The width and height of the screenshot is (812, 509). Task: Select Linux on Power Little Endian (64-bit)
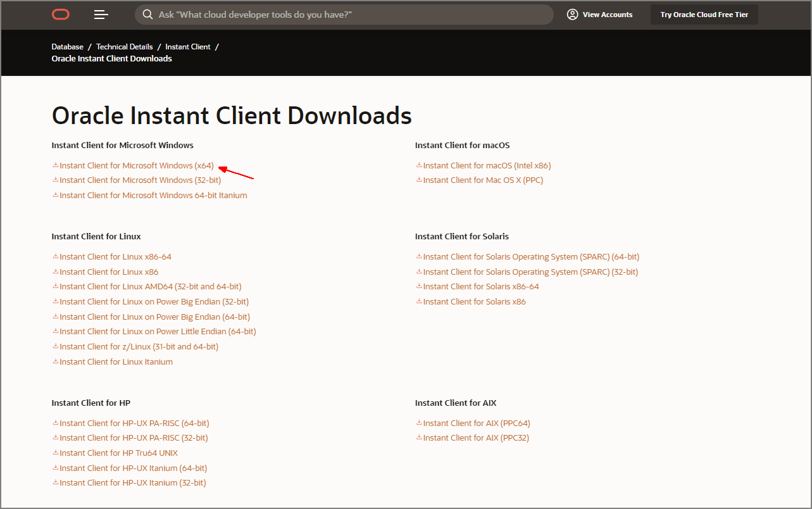(x=158, y=331)
